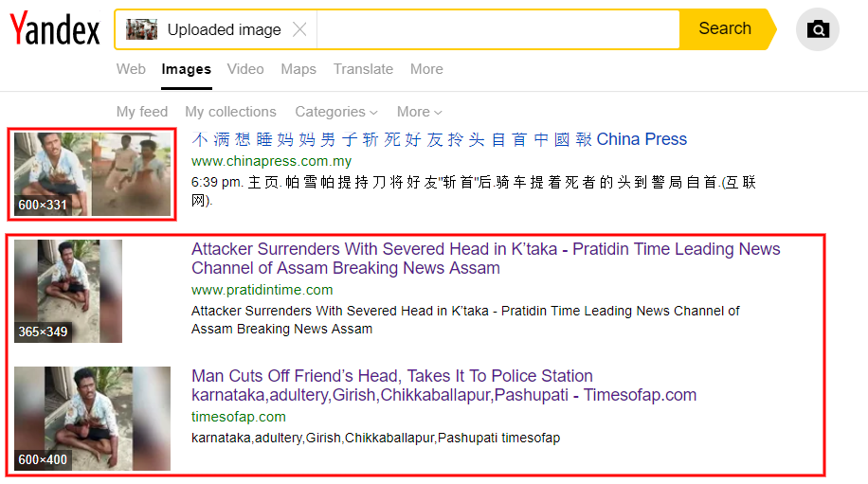Open the 600×331 result thumbnail

[93, 174]
